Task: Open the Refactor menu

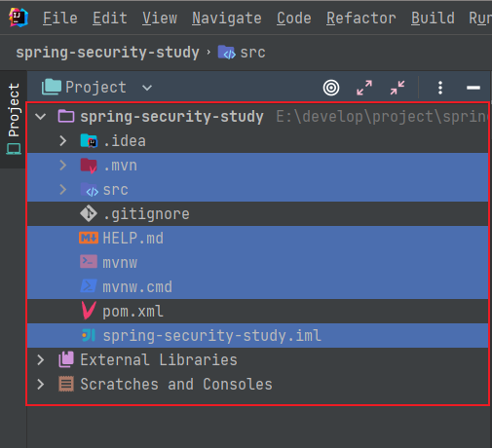Action: [x=361, y=18]
